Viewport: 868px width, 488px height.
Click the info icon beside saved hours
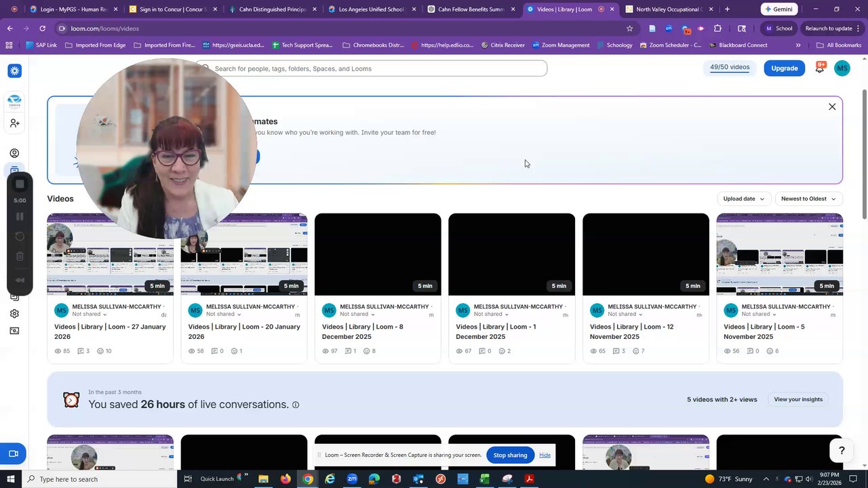[296, 405]
